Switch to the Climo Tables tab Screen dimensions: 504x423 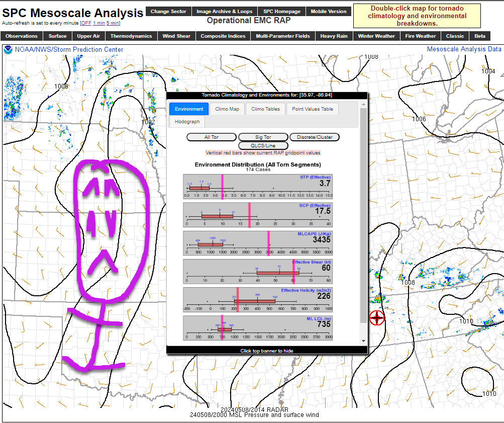point(265,109)
